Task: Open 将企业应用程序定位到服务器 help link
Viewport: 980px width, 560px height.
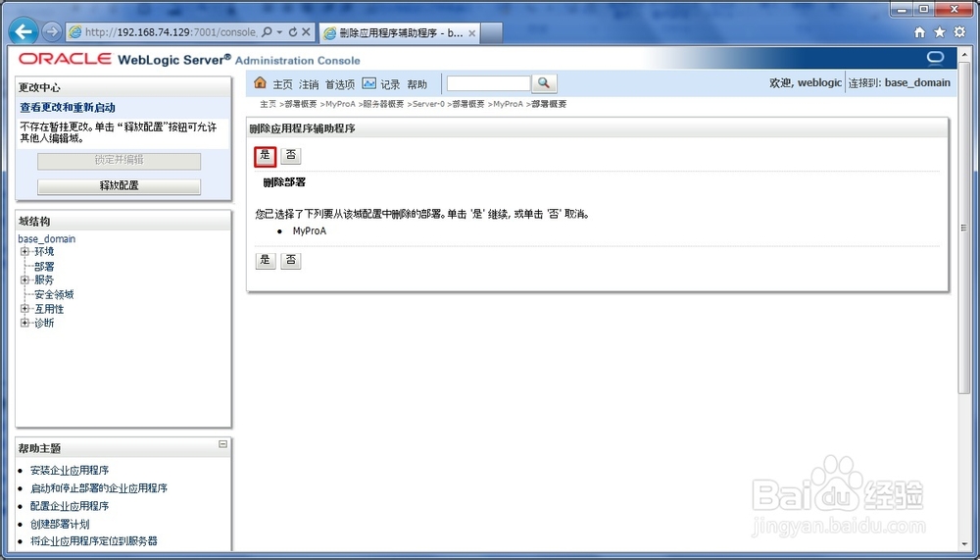Action: (94, 541)
